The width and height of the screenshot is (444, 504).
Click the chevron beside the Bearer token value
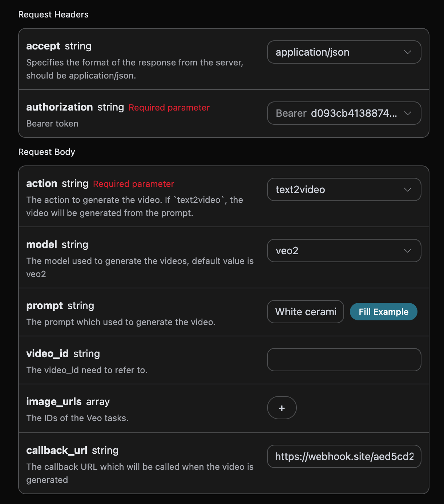407,113
